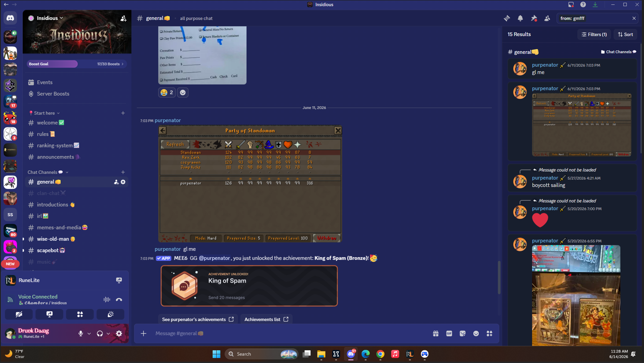Click in the Message #general input field

291,333
